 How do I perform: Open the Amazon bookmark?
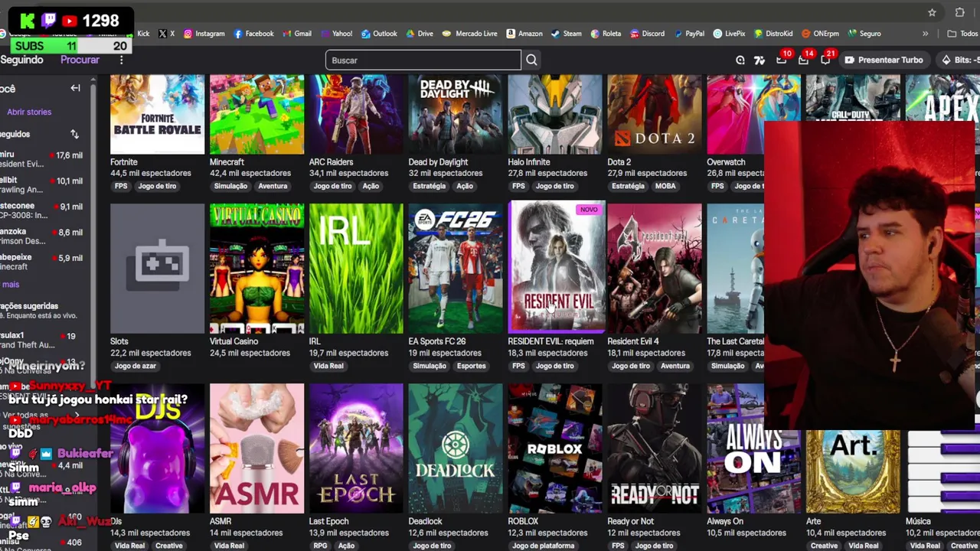pyautogui.click(x=524, y=34)
